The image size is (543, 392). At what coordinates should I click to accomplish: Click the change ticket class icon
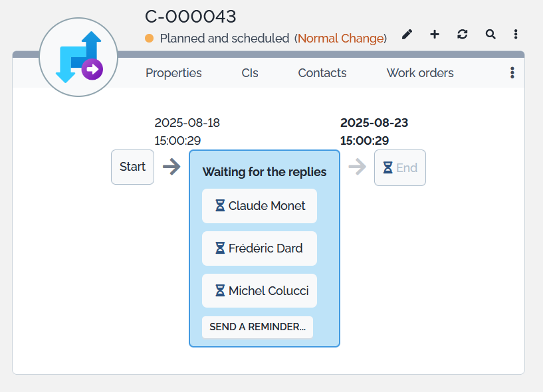(78, 58)
